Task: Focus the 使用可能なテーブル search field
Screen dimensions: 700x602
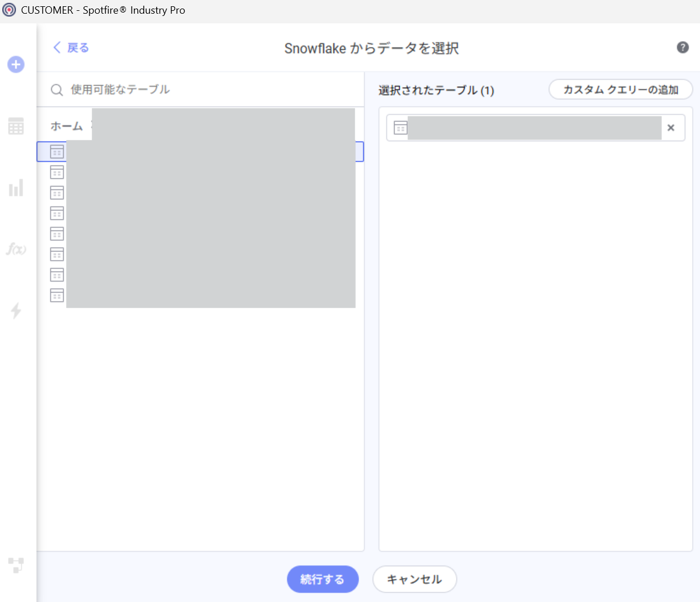Action: coord(201,90)
